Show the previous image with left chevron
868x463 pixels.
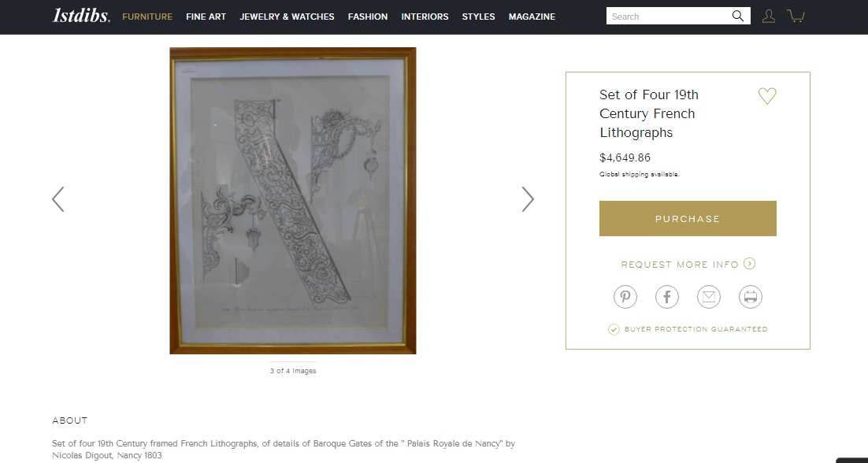click(x=58, y=199)
